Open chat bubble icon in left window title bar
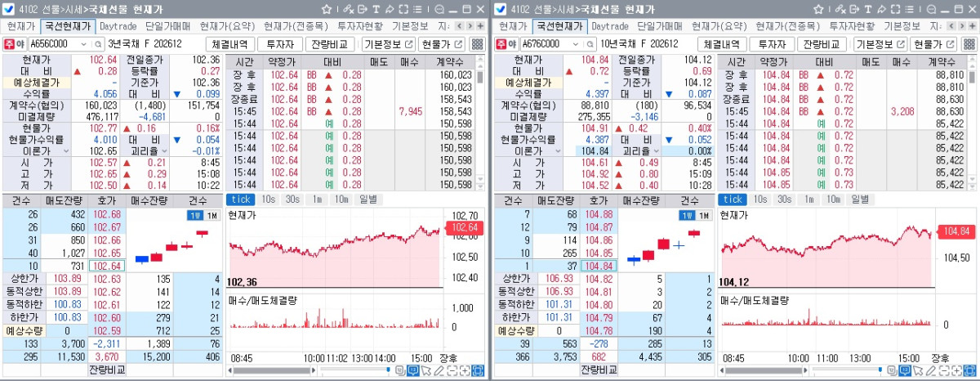 (440, 10)
